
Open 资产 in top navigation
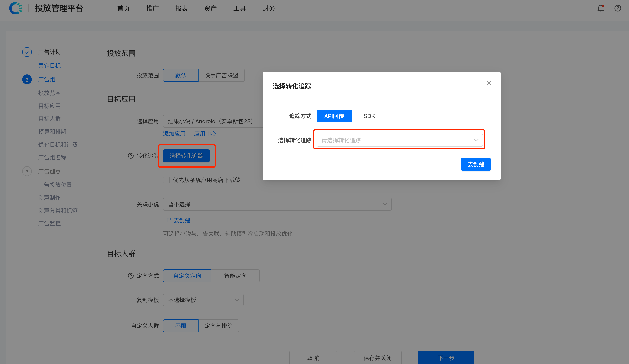click(x=210, y=8)
